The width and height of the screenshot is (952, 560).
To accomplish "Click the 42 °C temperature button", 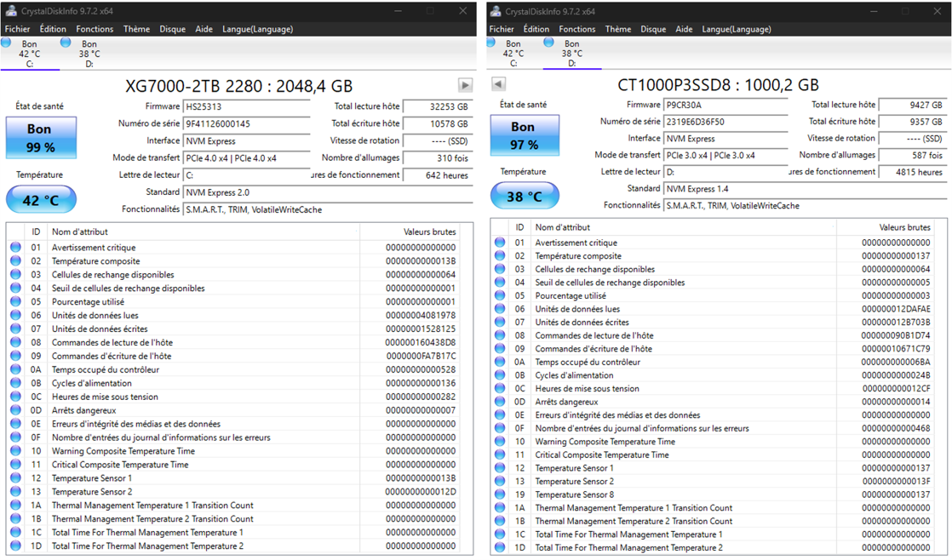I will pyautogui.click(x=41, y=200).
